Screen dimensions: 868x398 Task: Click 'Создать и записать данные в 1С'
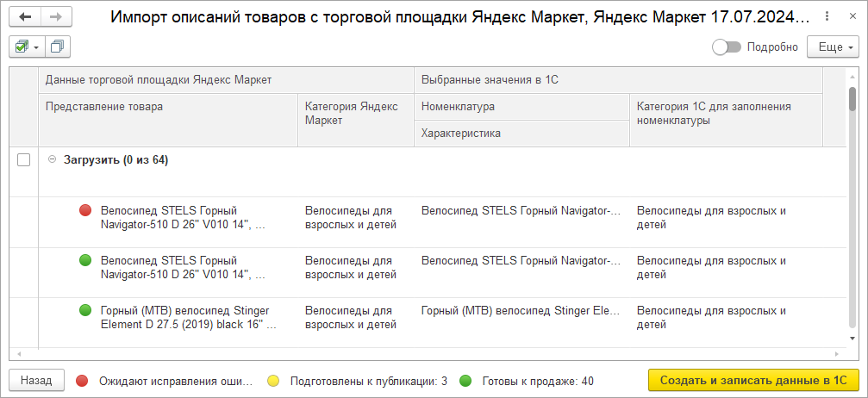(x=752, y=380)
